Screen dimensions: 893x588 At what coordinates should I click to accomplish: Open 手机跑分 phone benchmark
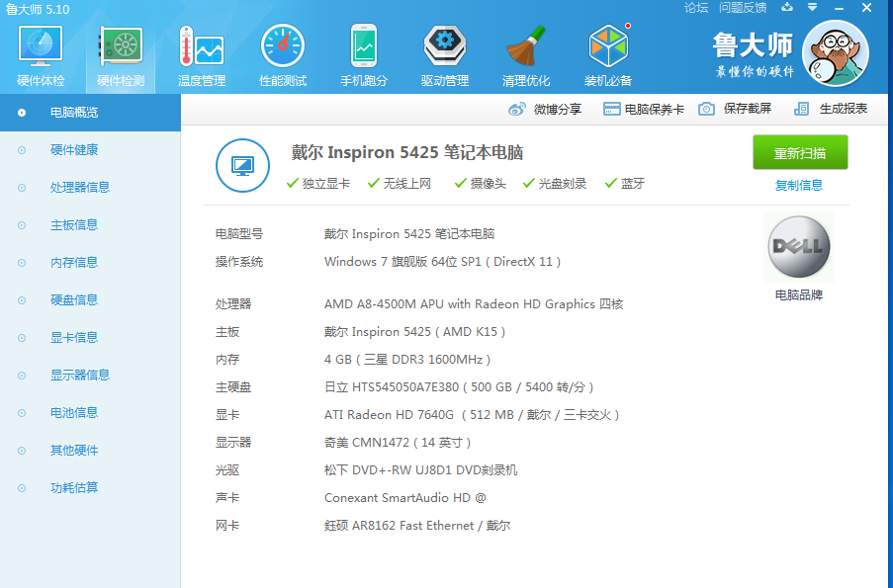point(363,55)
